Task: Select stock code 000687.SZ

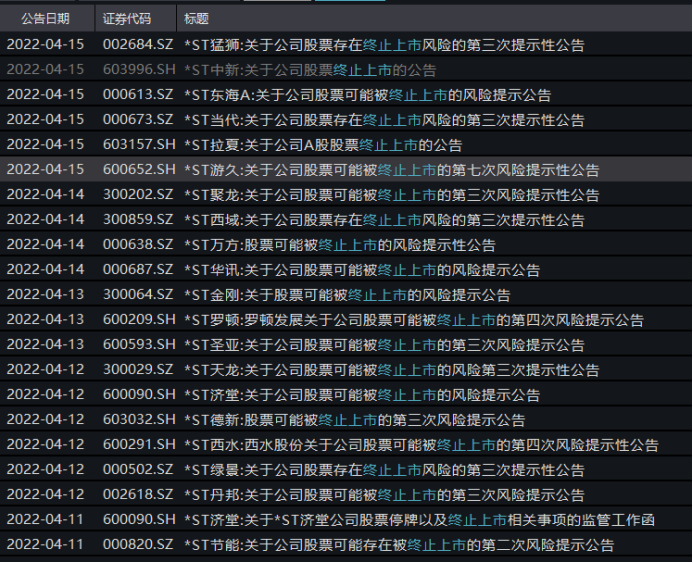Action: 138,270
